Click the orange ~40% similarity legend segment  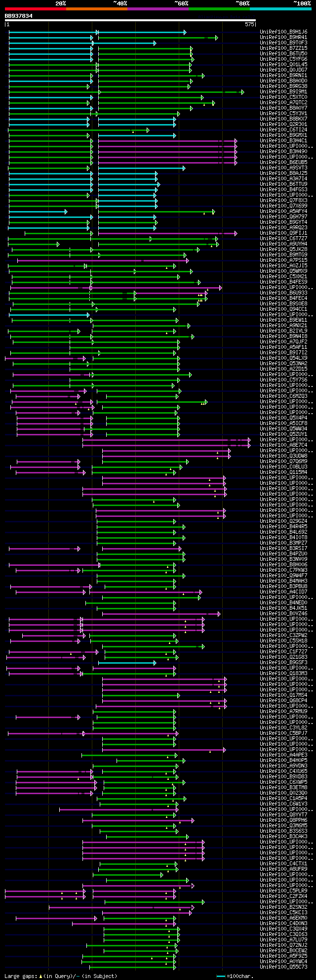point(96,9)
